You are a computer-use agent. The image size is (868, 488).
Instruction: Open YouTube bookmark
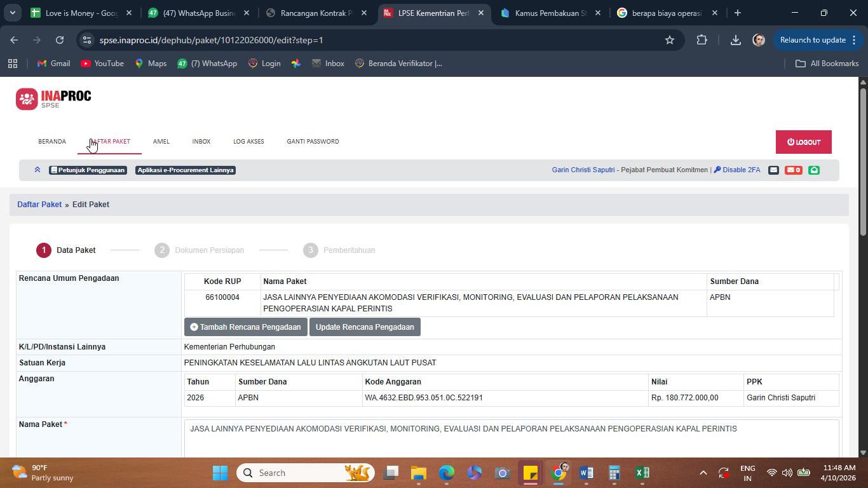[x=102, y=64]
